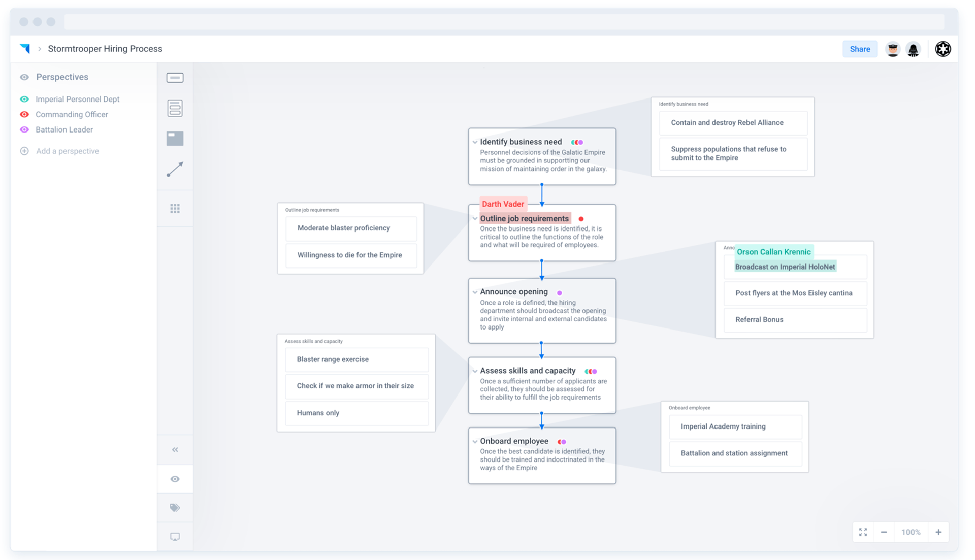
Task: Zoom out with the minus icon
Action: 884,532
